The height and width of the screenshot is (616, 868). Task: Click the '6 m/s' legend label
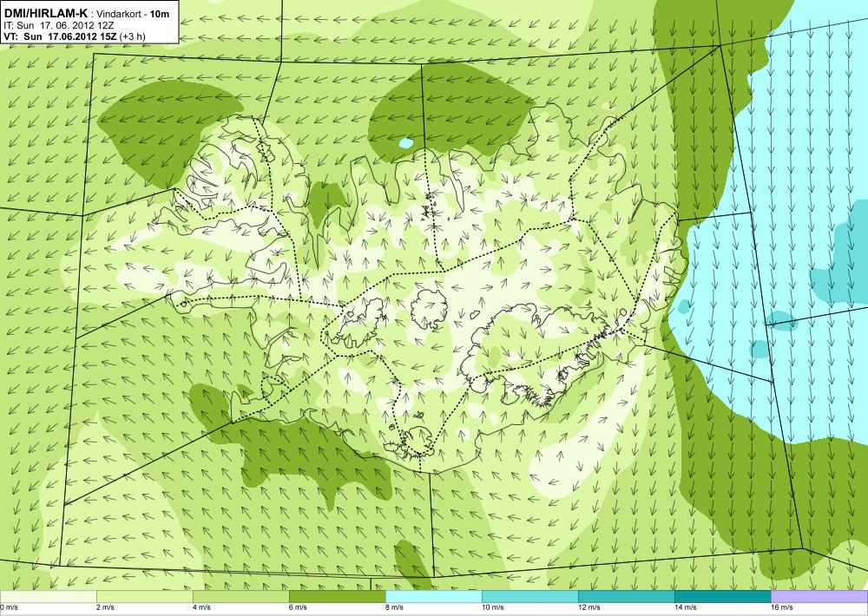pos(298,607)
